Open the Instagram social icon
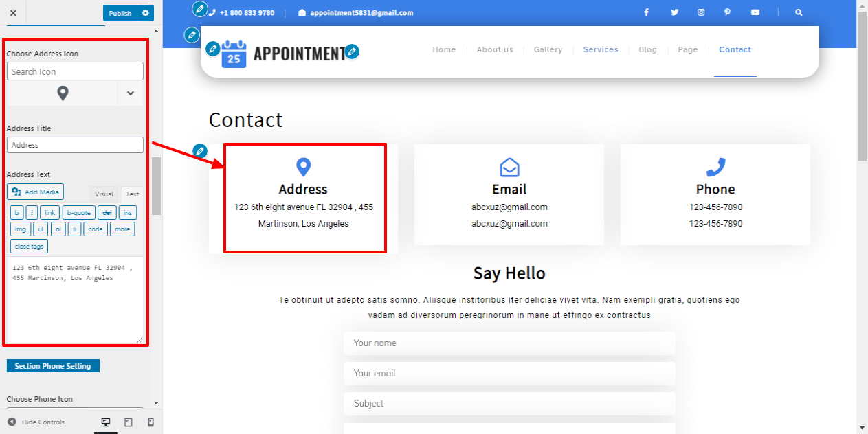Screen dimensions: 868x434 tap(701, 12)
